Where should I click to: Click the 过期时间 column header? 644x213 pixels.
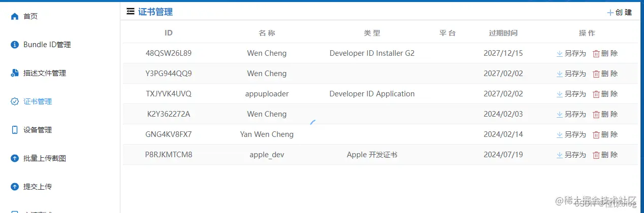click(503, 33)
